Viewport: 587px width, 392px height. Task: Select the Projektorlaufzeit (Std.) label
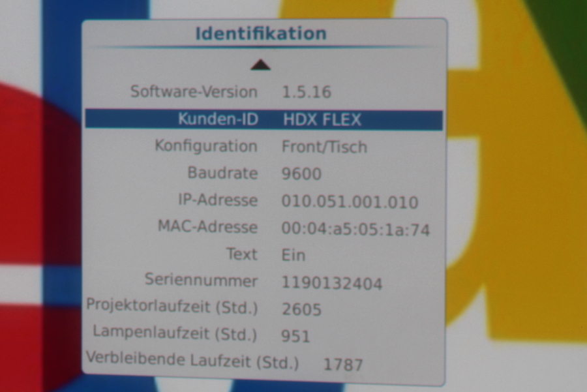tap(172, 307)
